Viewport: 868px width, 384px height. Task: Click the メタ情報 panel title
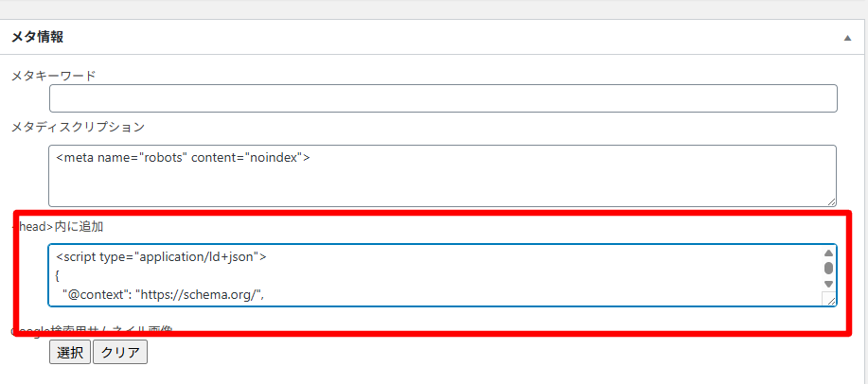38,38
